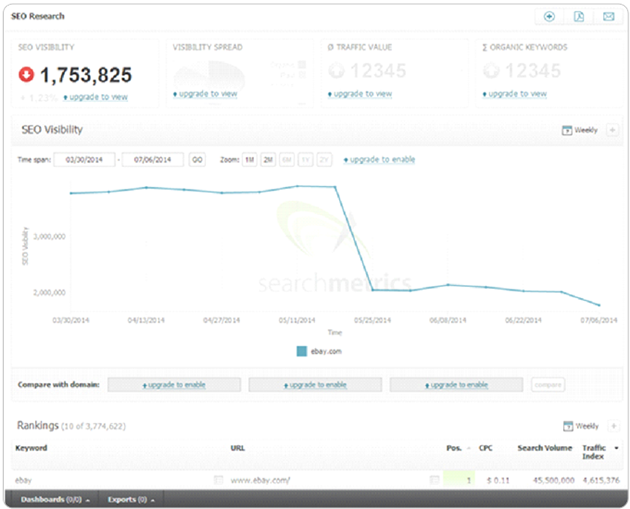Image resolution: width=630 pixels, height=509 pixels.
Task: Click the ebay keyword in Rankings table
Action: coord(23,480)
